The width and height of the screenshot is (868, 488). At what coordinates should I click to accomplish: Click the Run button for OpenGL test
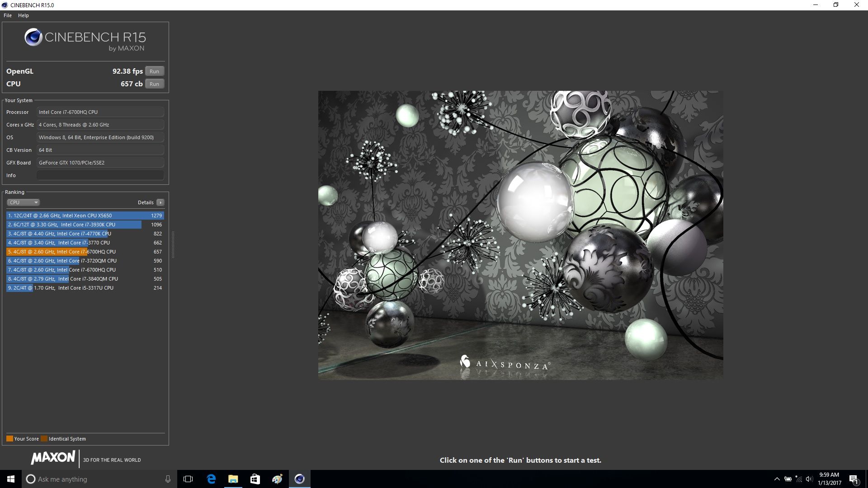(x=155, y=71)
